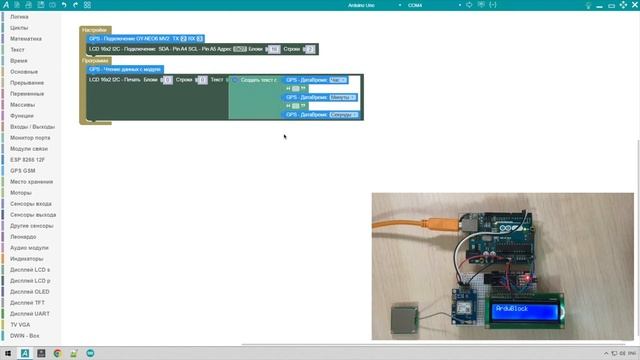
Task: Open the Математика category
Action: (x=26, y=39)
